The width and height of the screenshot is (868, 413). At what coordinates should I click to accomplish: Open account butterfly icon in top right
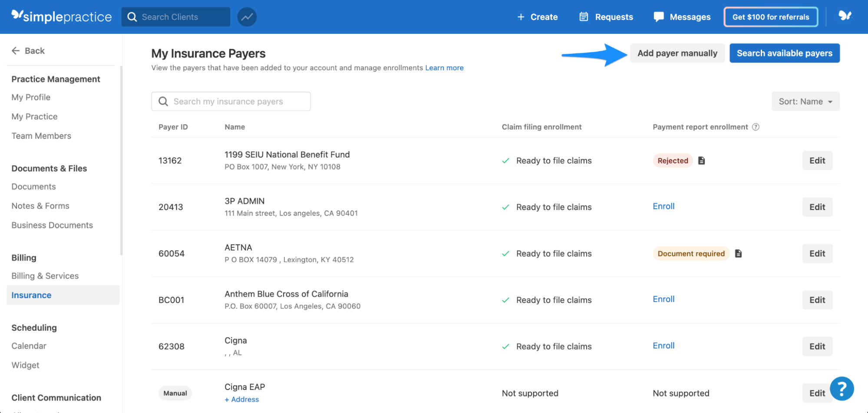coord(845,16)
